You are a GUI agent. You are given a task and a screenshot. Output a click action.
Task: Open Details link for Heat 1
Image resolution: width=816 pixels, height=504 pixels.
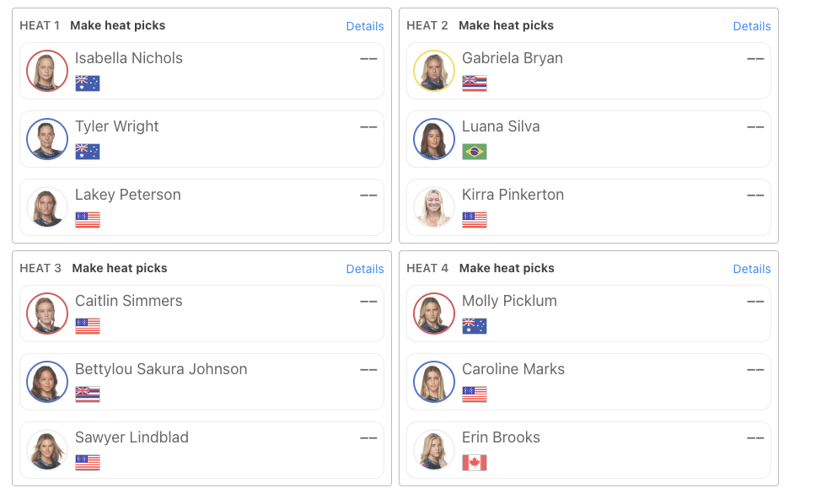coord(365,26)
